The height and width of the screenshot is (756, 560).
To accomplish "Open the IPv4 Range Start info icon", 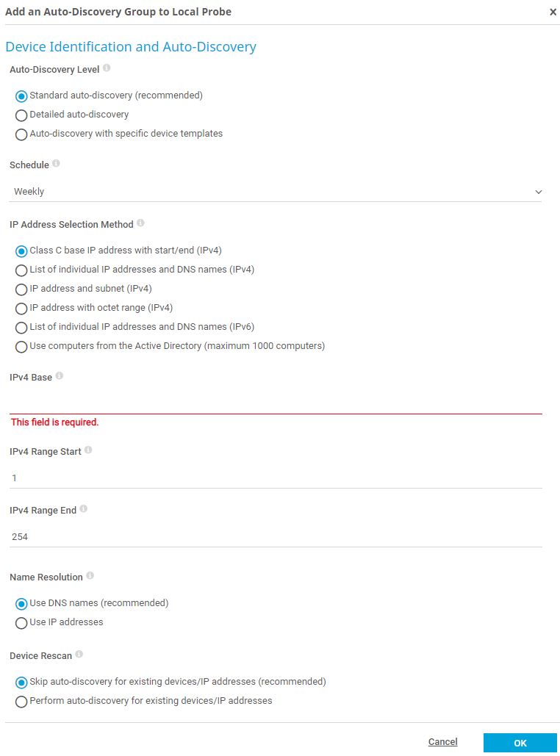I will [87, 449].
